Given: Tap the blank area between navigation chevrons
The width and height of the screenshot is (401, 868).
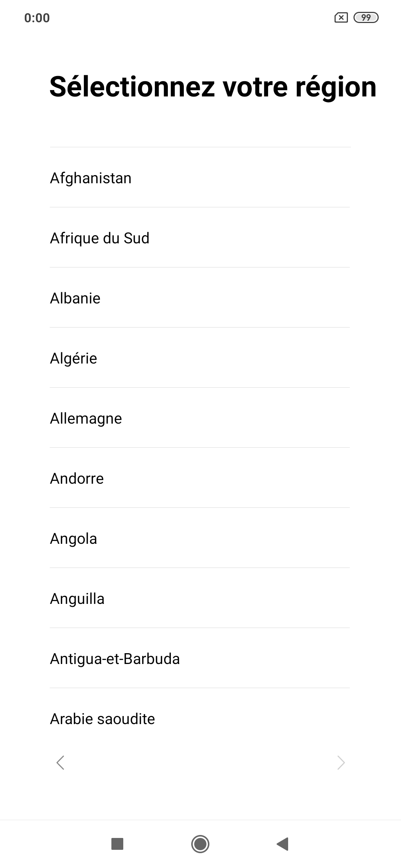Looking at the screenshot, I should tap(200, 763).
